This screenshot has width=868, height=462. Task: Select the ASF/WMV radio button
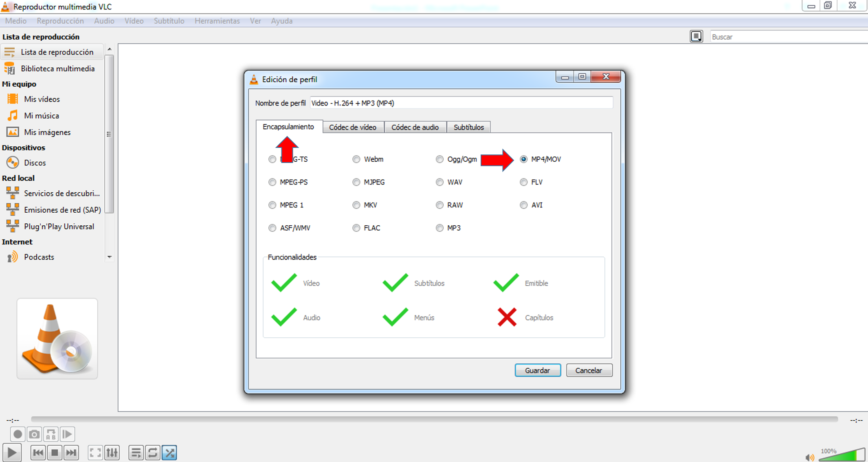pyautogui.click(x=272, y=228)
